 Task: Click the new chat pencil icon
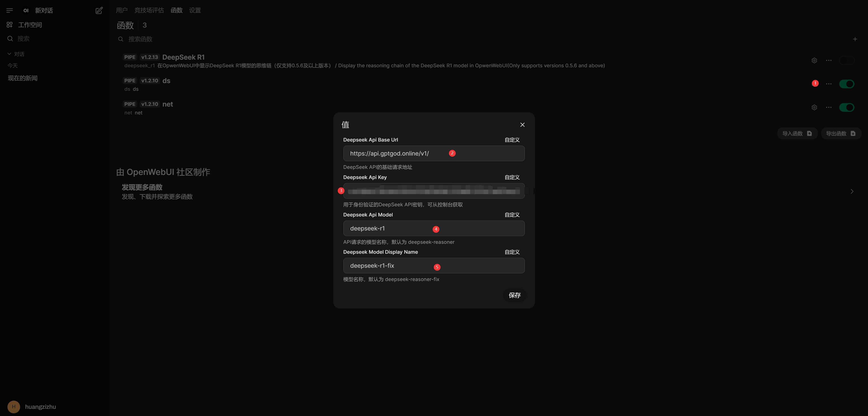99,10
